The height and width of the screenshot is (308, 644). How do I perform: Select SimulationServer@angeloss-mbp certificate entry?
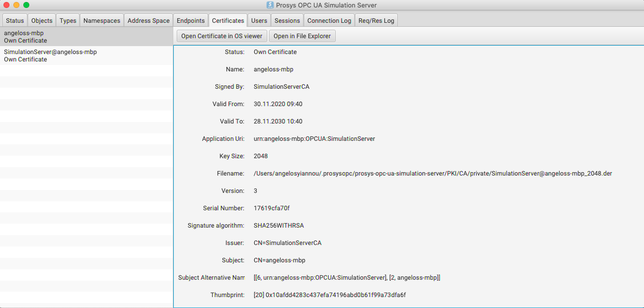coord(86,56)
